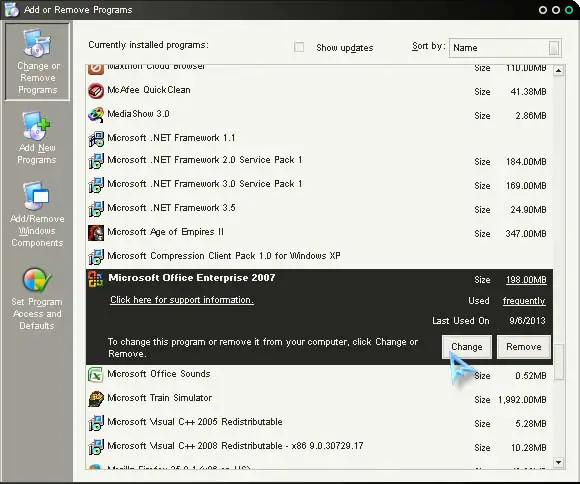
Task: Click the Visual C++ 2005 Redistributable icon
Action: (96, 423)
